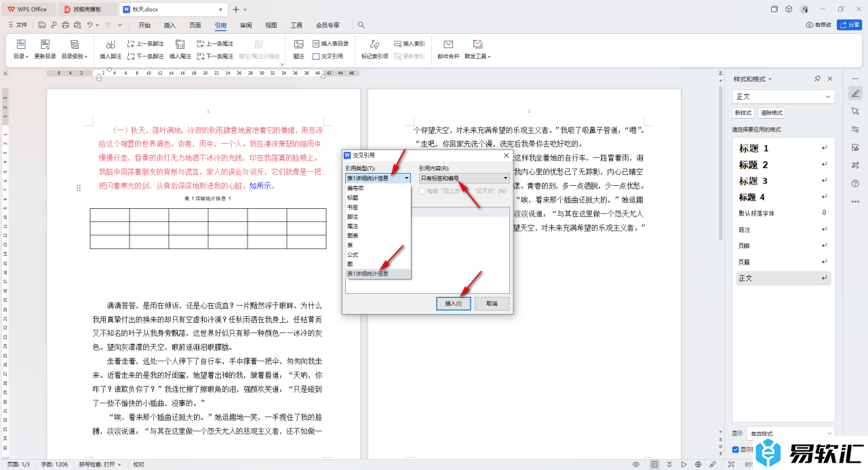Click the 插入(I) button in dialog
Viewport: 868px width, 470px height.
coord(454,304)
